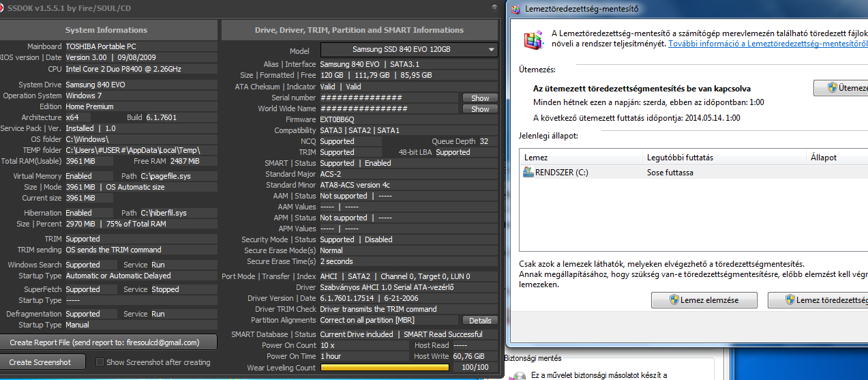Click the System Informations header
868x380 pixels.
coord(106,30)
